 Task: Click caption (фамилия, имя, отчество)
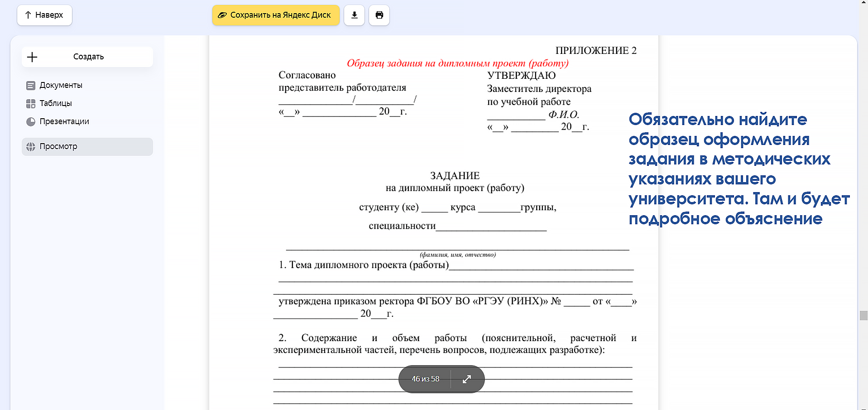[457, 255]
